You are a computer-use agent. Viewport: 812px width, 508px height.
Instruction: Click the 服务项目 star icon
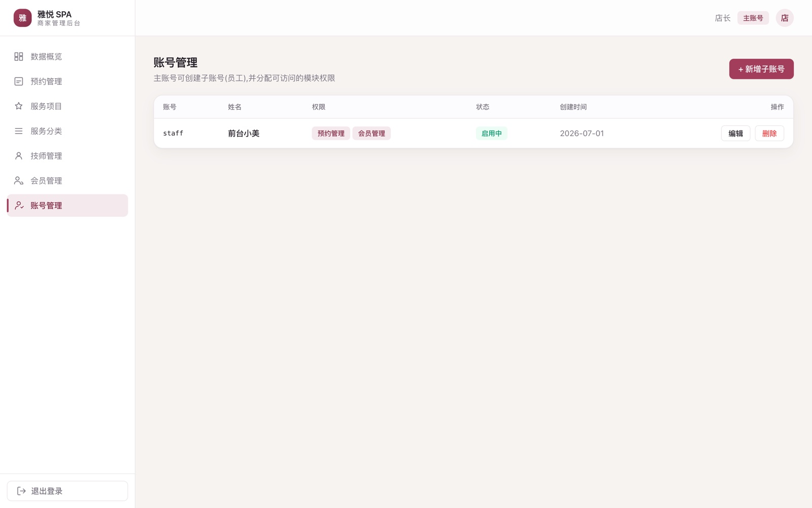(19, 106)
